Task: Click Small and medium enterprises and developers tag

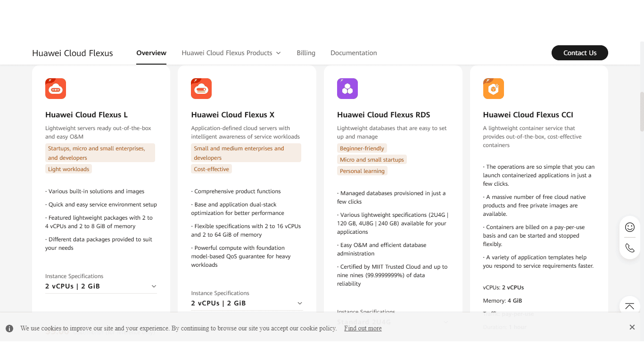Action: (x=246, y=153)
